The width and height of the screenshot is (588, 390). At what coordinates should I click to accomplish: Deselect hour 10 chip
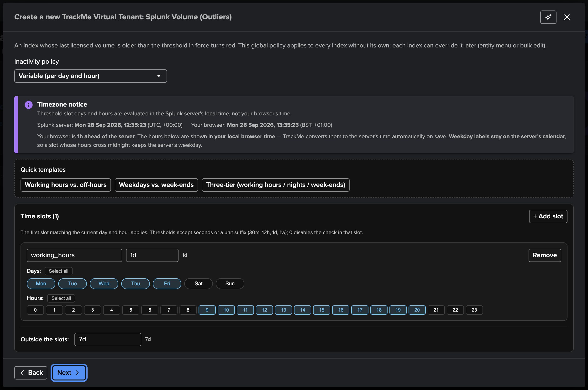pos(226,310)
